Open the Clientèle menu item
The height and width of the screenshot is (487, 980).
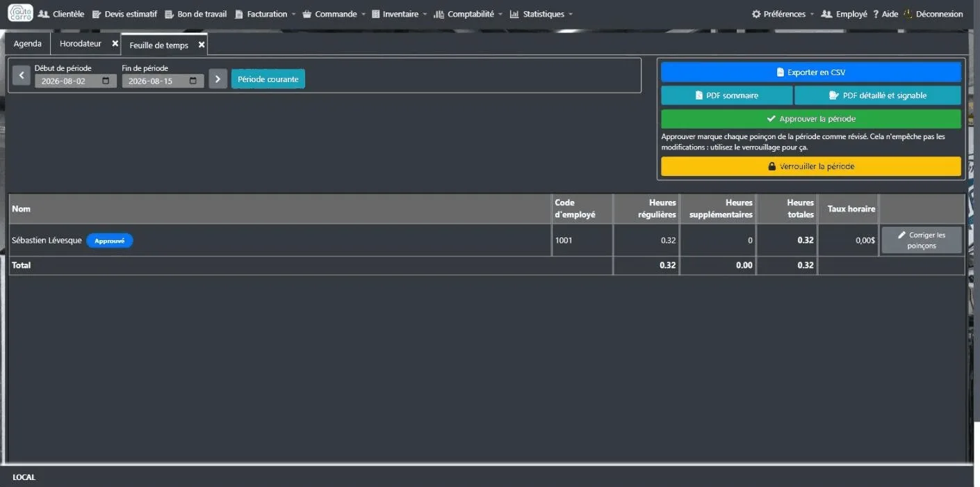pos(60,14)
